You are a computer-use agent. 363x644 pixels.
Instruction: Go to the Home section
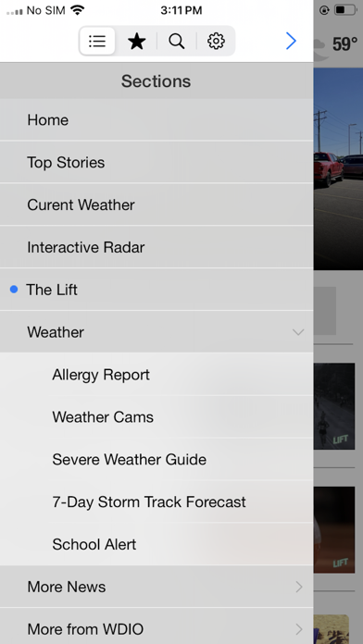(x=156, y=120)
